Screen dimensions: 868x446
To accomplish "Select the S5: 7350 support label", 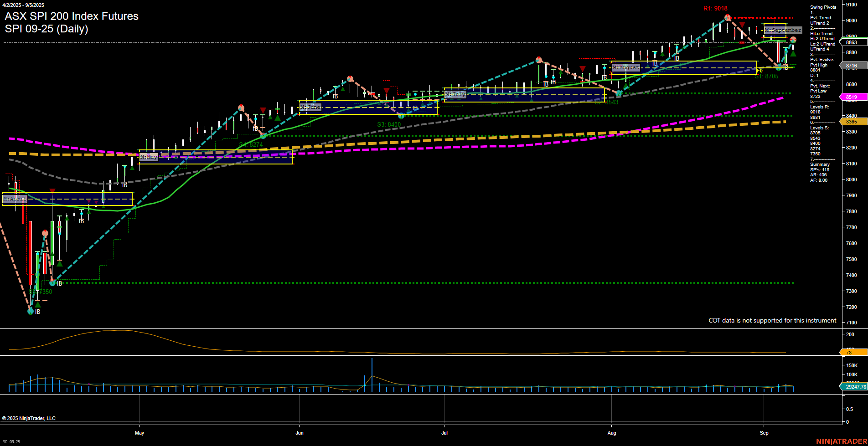I will [x=39, y=292].
